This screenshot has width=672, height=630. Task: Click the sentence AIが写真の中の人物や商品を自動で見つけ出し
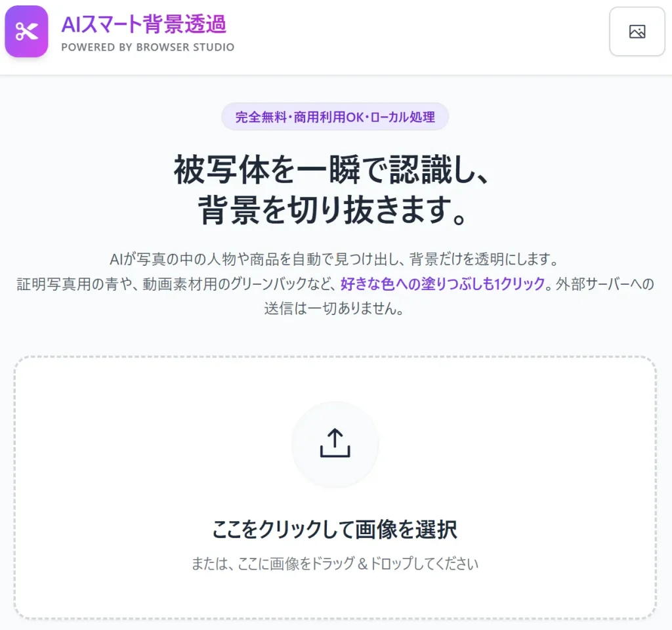point(257,259)
